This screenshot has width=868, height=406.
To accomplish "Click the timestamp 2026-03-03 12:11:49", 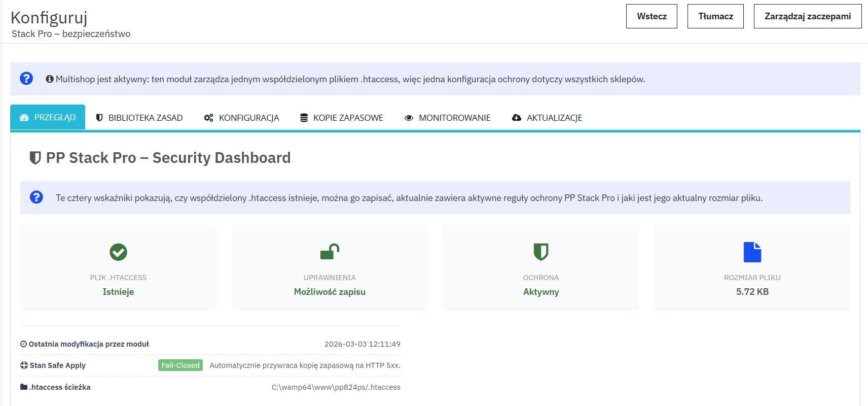I will pyautogui.click(x=363, y=344).
